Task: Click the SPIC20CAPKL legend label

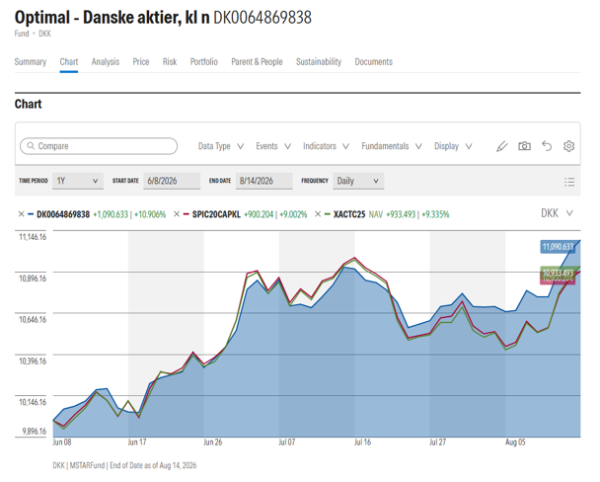Action: 216,214
